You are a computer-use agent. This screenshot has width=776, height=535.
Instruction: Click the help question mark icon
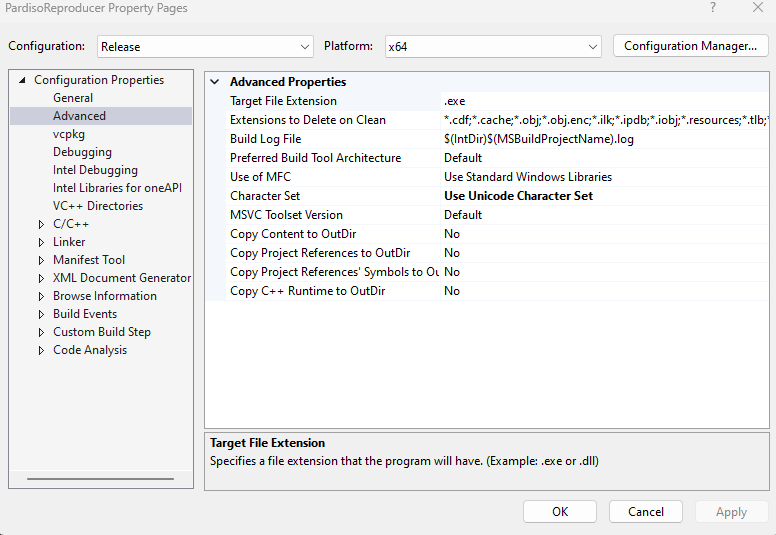pyautogui.click(x=713, y=8)
